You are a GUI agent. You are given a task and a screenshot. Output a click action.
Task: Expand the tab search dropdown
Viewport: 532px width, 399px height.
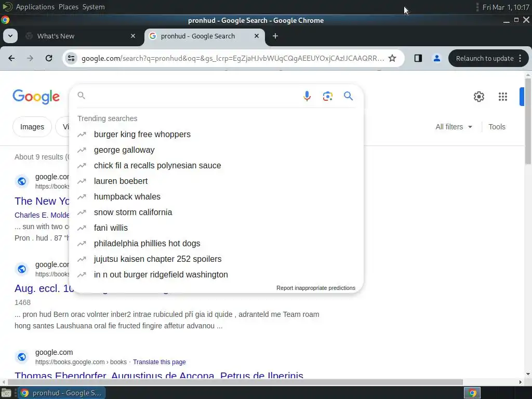[10, 36]
